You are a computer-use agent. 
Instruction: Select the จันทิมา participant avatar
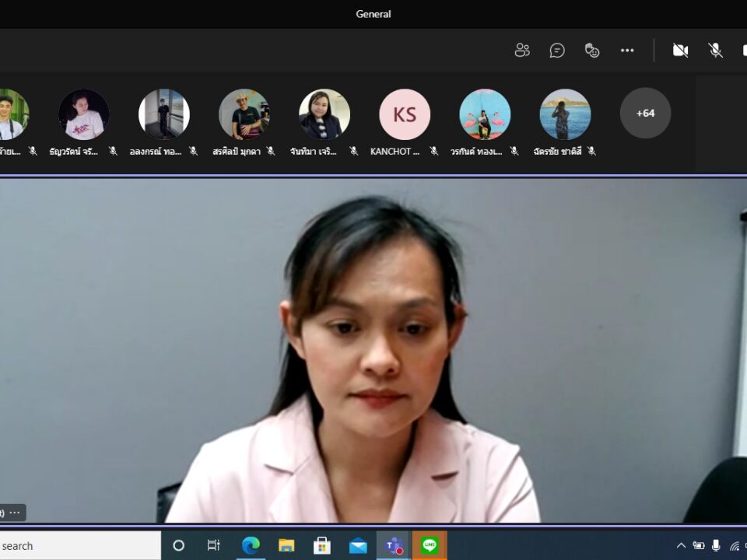click(324, 114)
